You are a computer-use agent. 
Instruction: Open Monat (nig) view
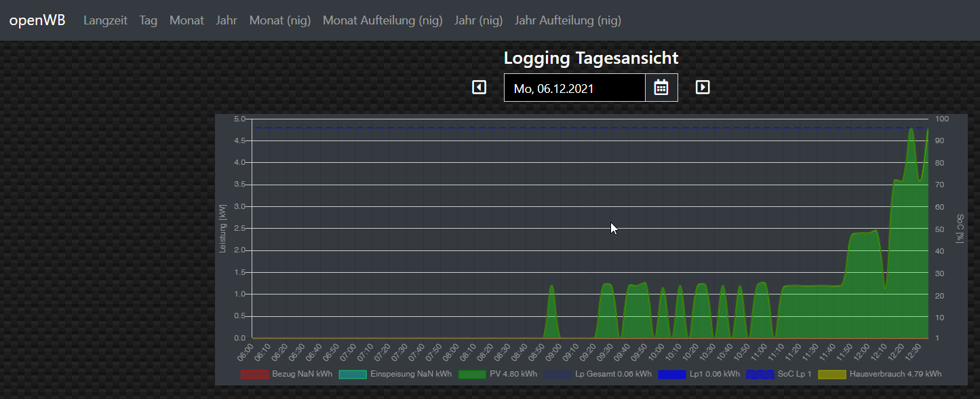[x=280, y=20]
